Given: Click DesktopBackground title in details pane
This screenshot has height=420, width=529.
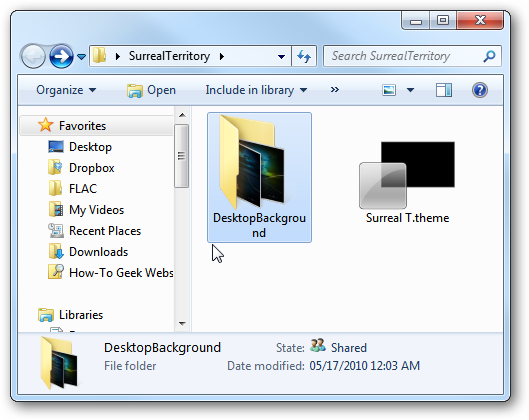Looking at the screenshot, I should [162, 348].
